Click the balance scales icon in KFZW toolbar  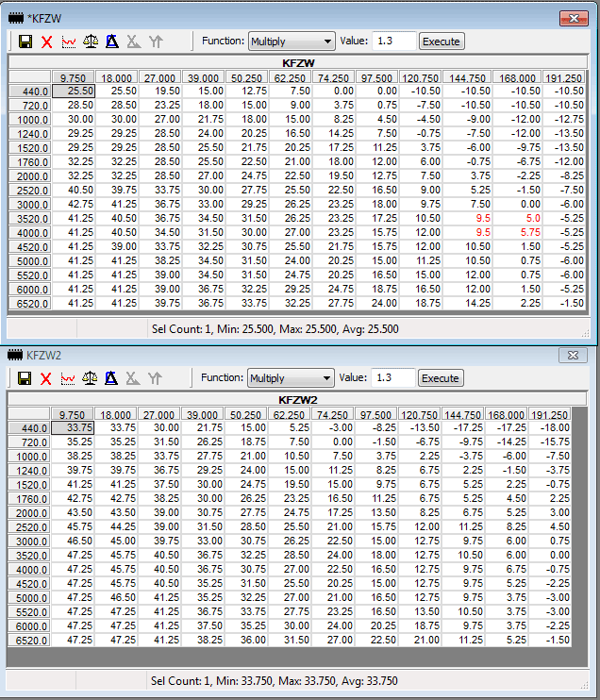91,42
